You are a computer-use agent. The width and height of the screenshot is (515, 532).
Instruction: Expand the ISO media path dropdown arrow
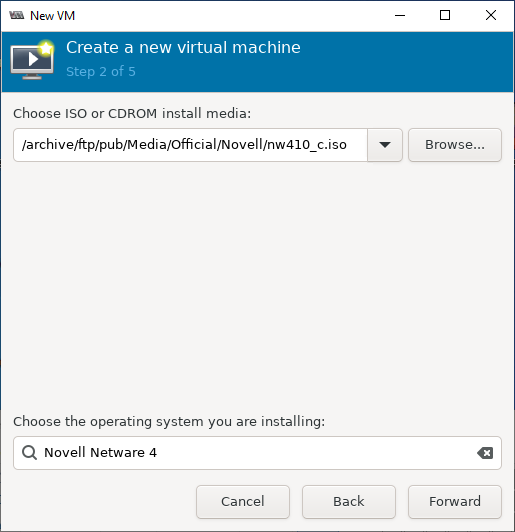[385, 145]
